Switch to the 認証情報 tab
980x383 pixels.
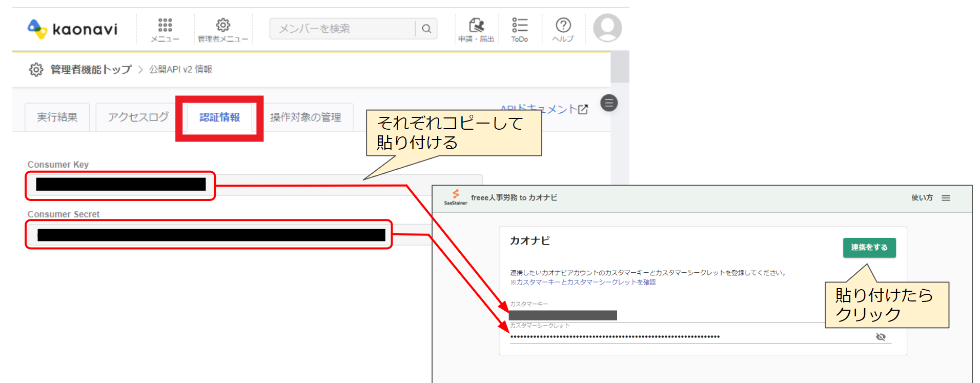click(x=219, y=117)
